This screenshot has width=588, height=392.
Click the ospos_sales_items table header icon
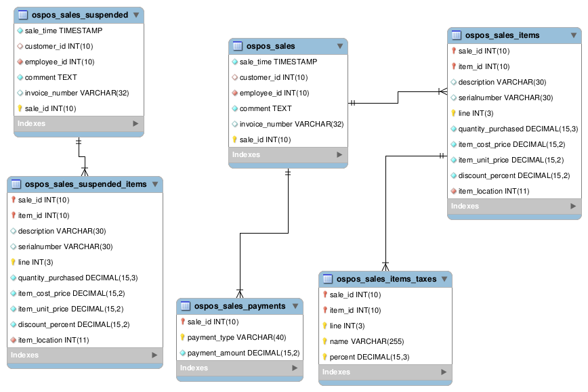[457, 35]
